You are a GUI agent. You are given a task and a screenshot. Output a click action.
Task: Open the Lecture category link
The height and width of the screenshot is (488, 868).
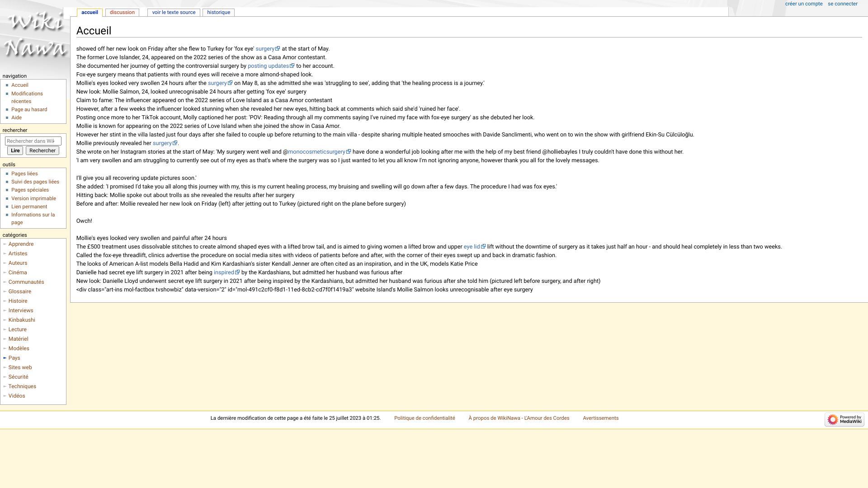pos(17,329)
